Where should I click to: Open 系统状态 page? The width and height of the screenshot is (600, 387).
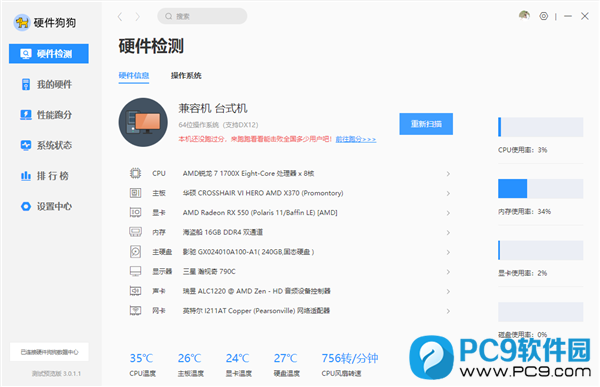click(x=49, y=145)
